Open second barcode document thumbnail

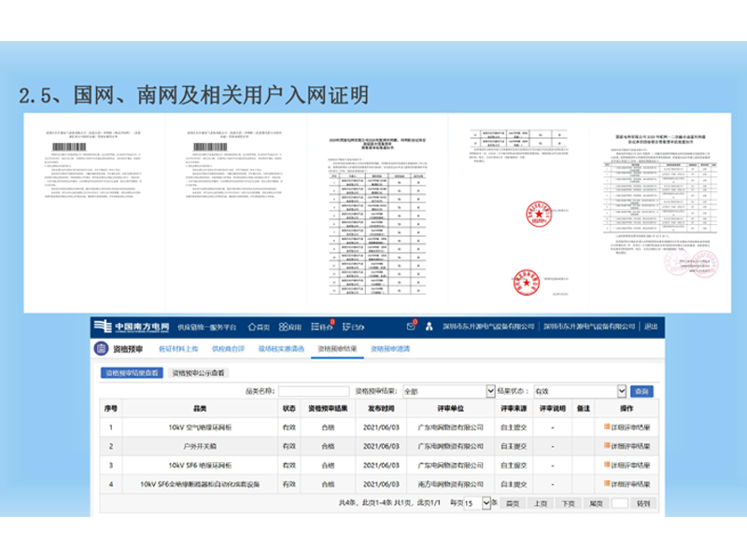235,213
